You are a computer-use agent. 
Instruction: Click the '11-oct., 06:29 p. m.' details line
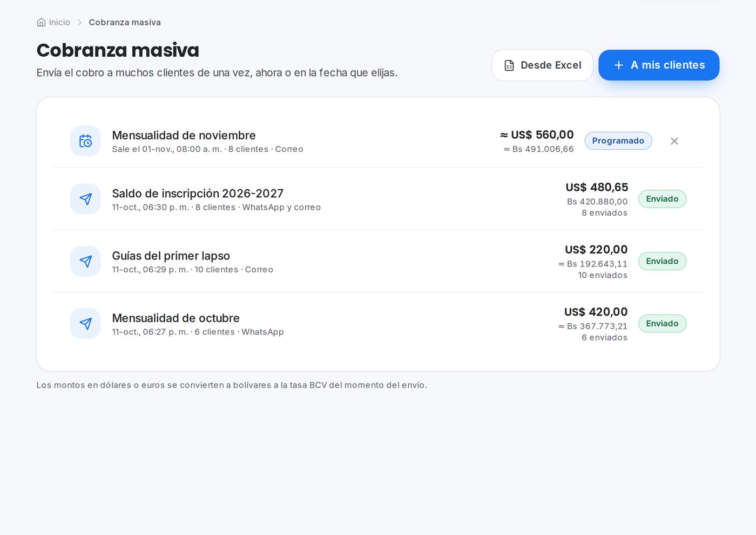pos(193,270)
